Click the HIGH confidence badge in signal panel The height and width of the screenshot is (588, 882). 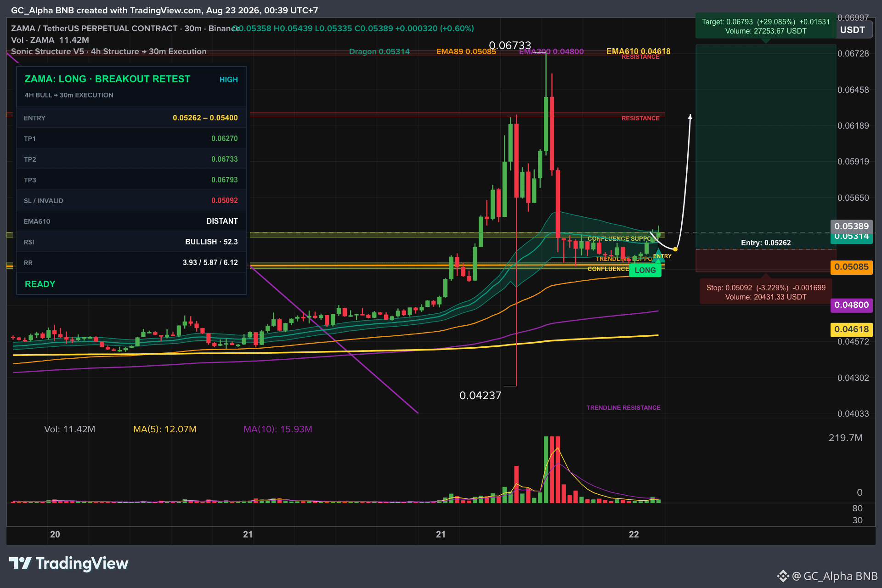coord(229,79)
